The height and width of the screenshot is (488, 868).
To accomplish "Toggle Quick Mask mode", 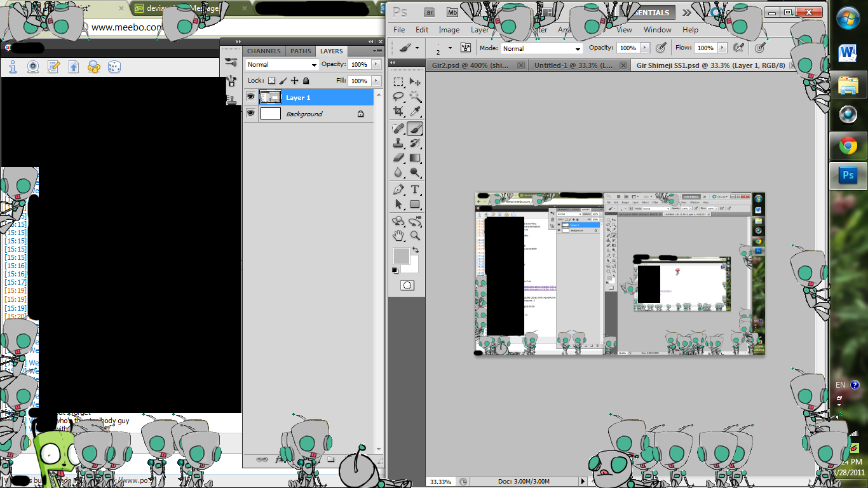I will coord(407,285).
